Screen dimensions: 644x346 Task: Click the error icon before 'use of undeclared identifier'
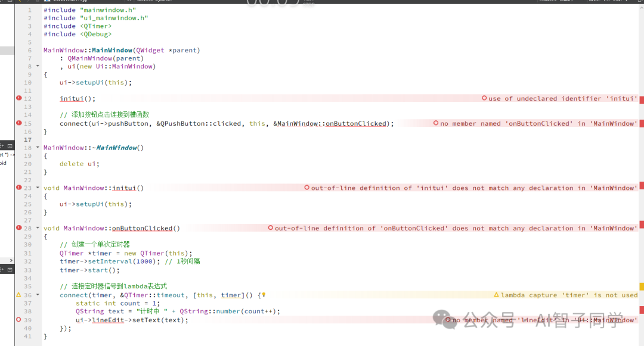484,98
